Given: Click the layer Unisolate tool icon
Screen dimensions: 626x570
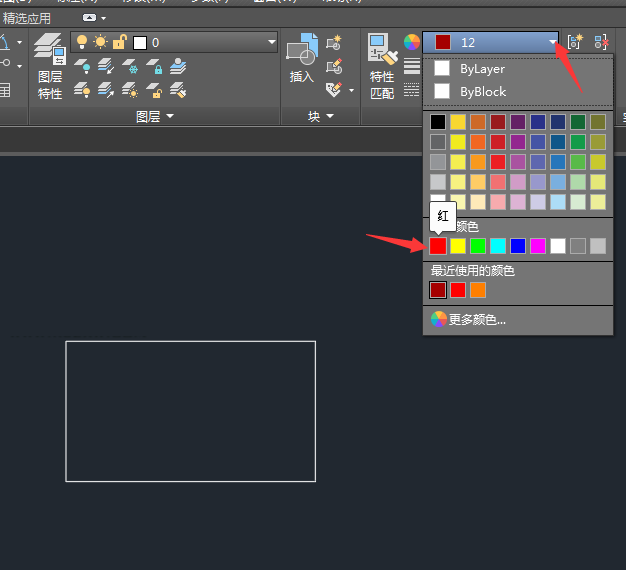Looking at the screenshot, I should tap(106, 90).
